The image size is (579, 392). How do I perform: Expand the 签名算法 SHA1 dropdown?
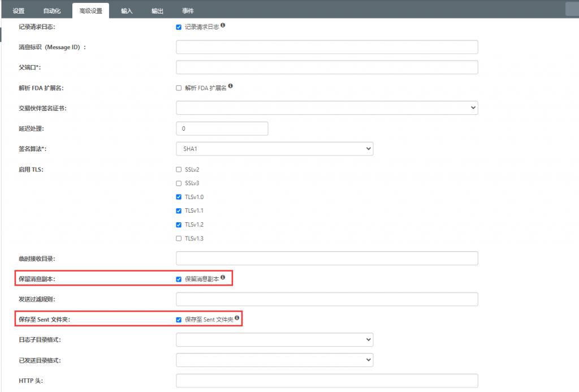click(x=274, y=149)
